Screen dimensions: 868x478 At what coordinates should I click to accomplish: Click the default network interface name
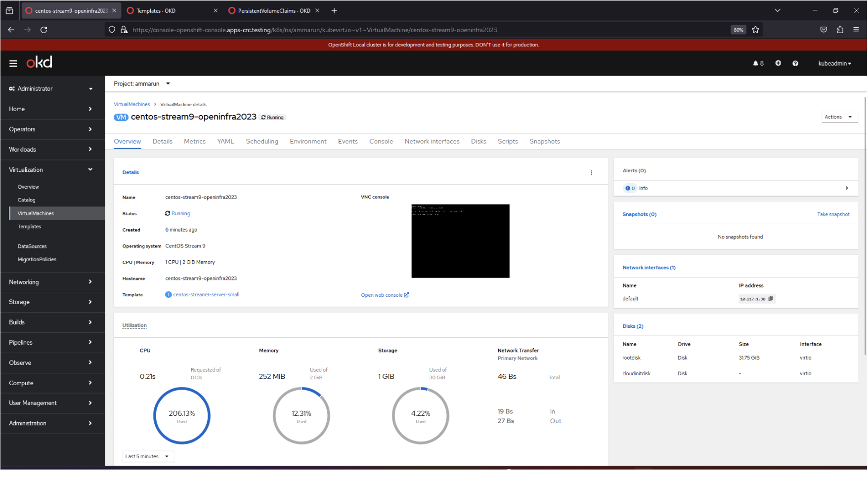(x=630, y=299)
